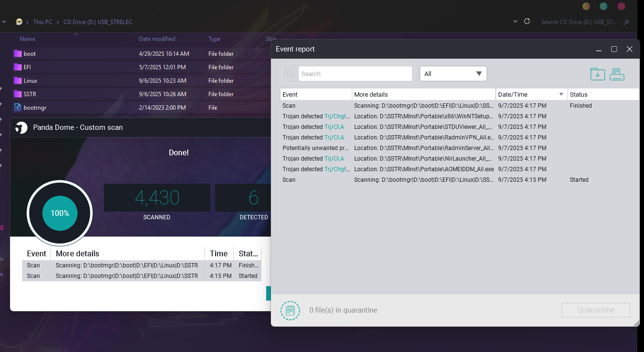
Task: Click Search CD Drive box in Explorer
Action: point(579,22)
